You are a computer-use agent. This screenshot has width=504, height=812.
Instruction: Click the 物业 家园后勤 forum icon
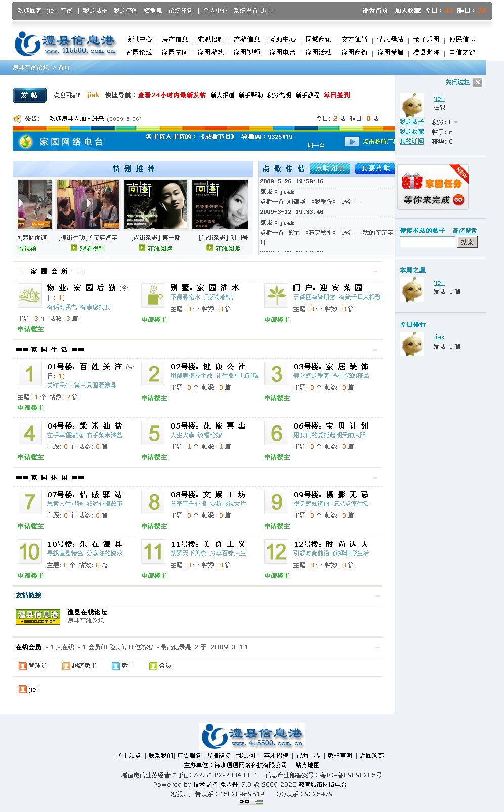[30, 295]
